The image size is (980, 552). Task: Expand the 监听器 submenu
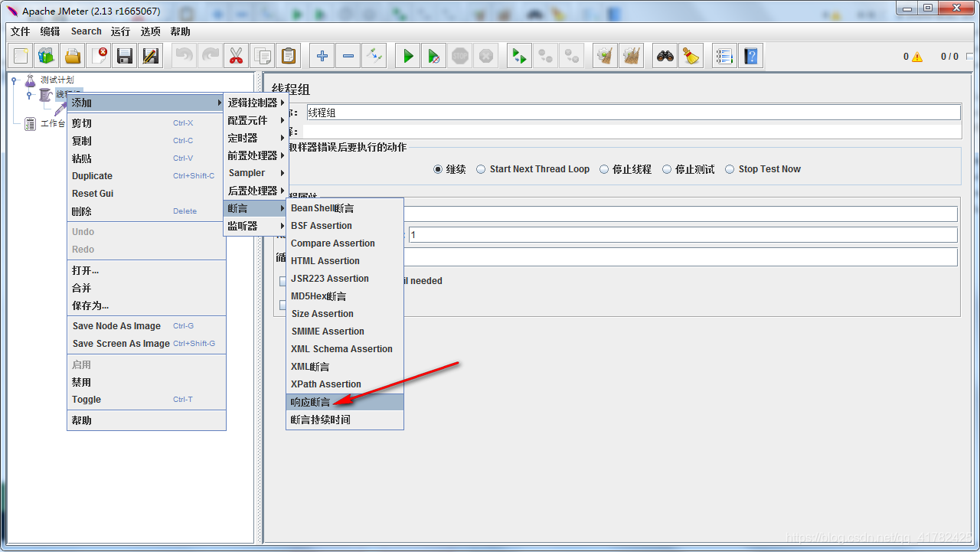pos(256,226)
